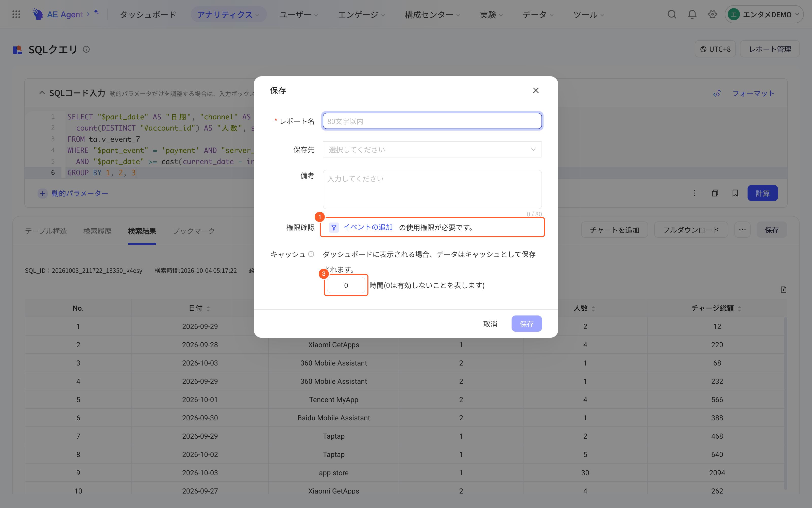Viewport: 812px width, 508px height.
Task: Open レポート管理
Action: pyautogui.click(x=770, y=49)
